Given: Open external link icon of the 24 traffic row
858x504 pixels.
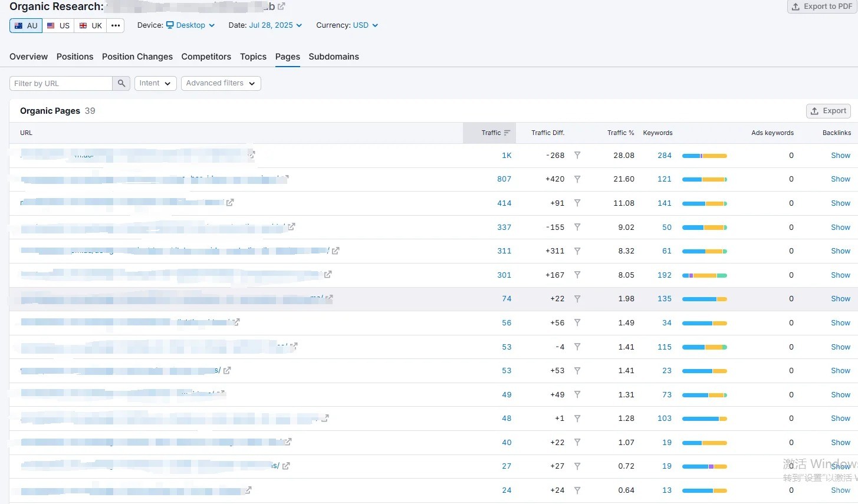Looking at the screenshot, I should pyautogui.click(x=248, y=490).
